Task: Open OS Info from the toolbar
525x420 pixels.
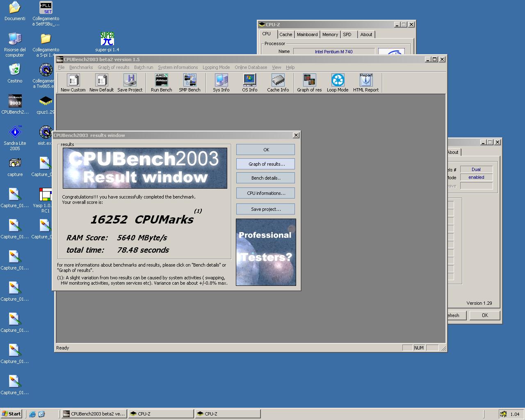Action: point(249,83)
